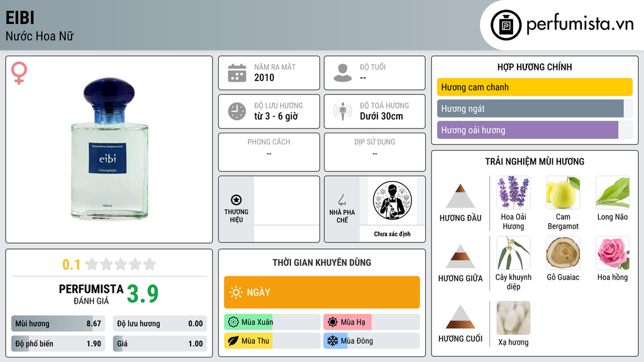Image resolution: width=644 pixels, height=362 pixels.
Task: Click the Hương Đầu pyramid icon
Action: (x=460, y=196)
